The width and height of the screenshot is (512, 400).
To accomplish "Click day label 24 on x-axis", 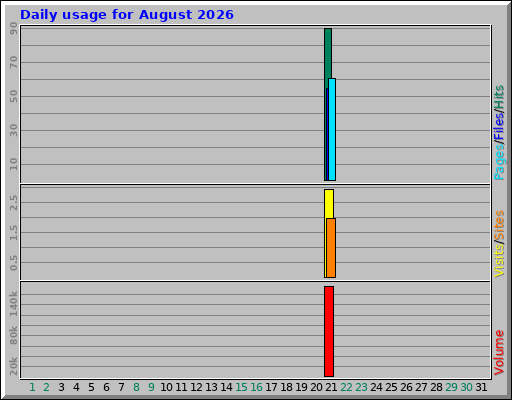I will 376,387.
